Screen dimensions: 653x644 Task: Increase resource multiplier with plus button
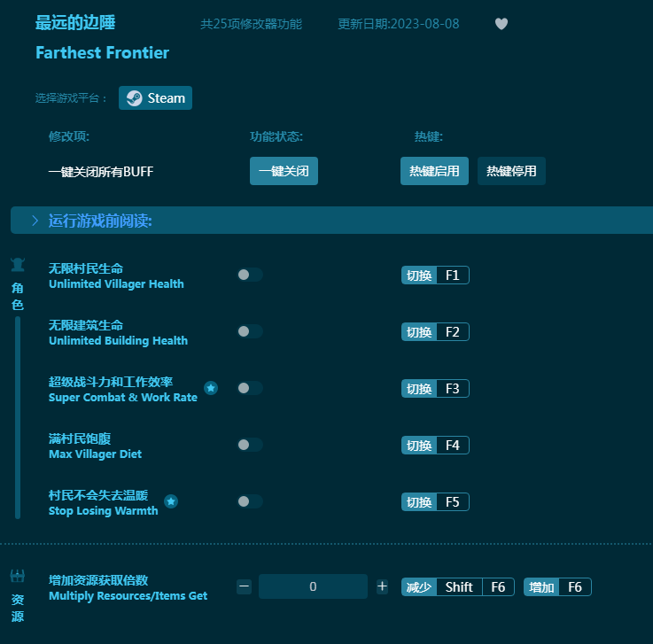(x=382, y=586)
